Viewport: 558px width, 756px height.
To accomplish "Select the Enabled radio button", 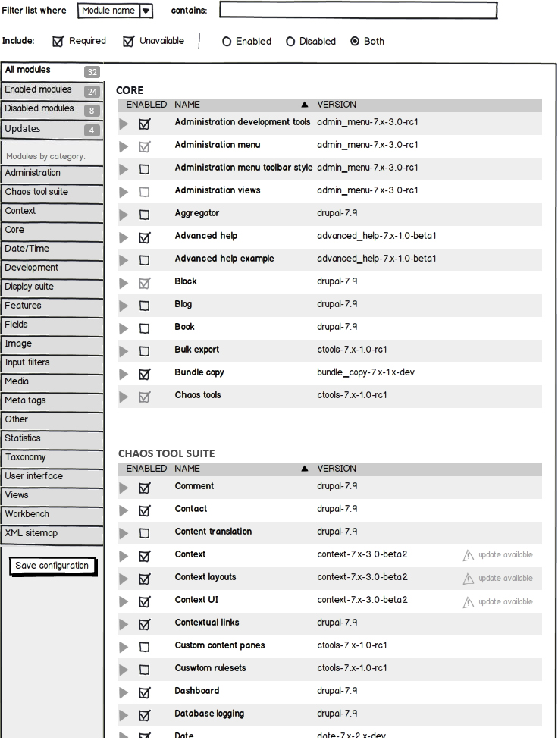I will point(227,42).
